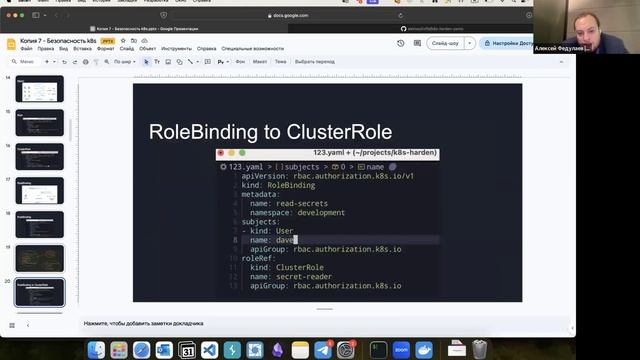The image size is (640, 360).
Task: Click the PPTX file format badge
Action: tap(108, 41)
